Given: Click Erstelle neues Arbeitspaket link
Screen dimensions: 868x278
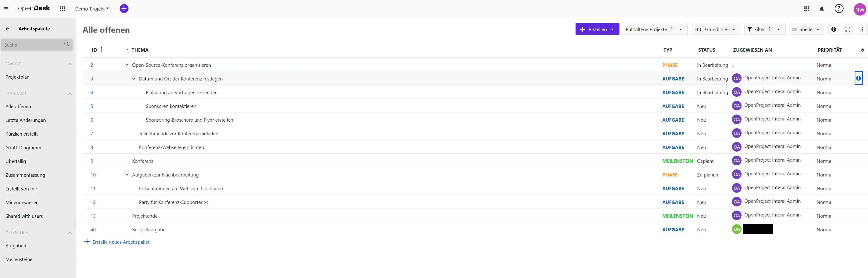Looking at the screenshot, I should 121,242.
